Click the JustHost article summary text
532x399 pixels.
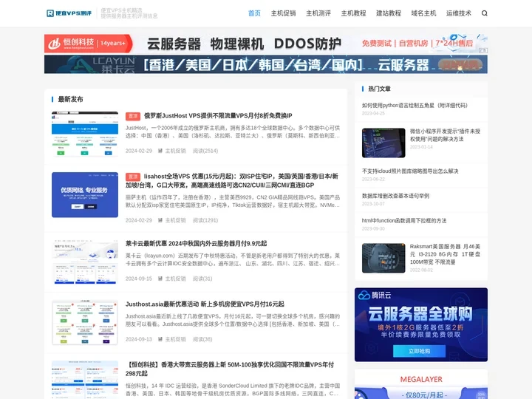tap(233, 132)
